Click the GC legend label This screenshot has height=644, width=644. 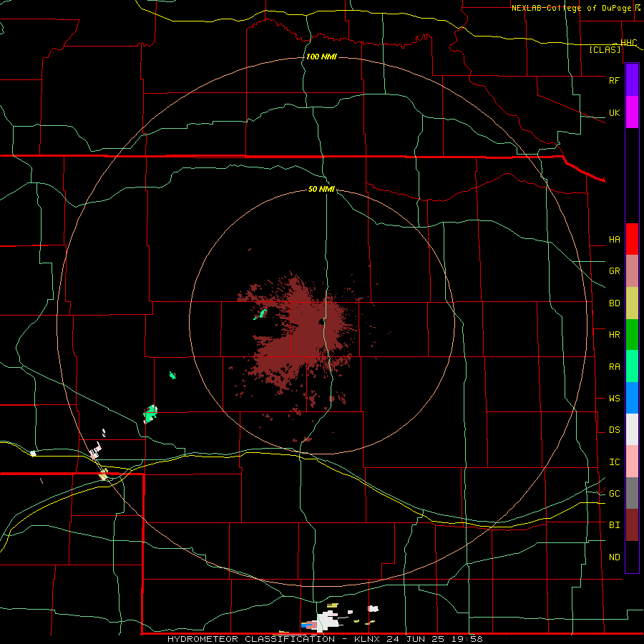tap(614, 493)
